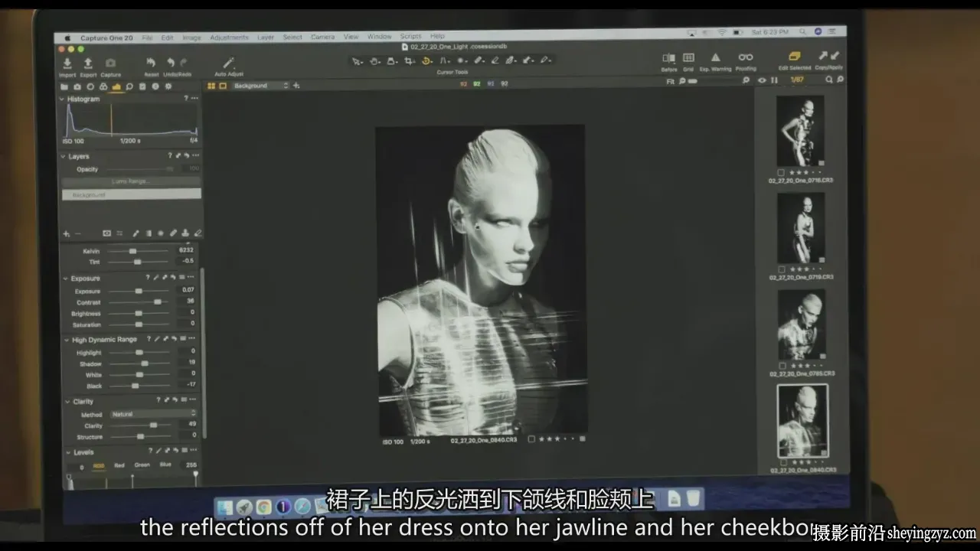
Task: Open the Camera menu
Action: tap(322, 37)
